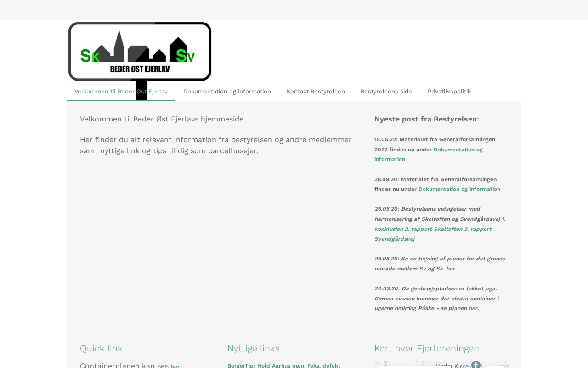Viewport: 588px width, 368px height.
Task: Click the '24.03.20: Da genbrugspladsen' post text
Action: tap(436, 299)
